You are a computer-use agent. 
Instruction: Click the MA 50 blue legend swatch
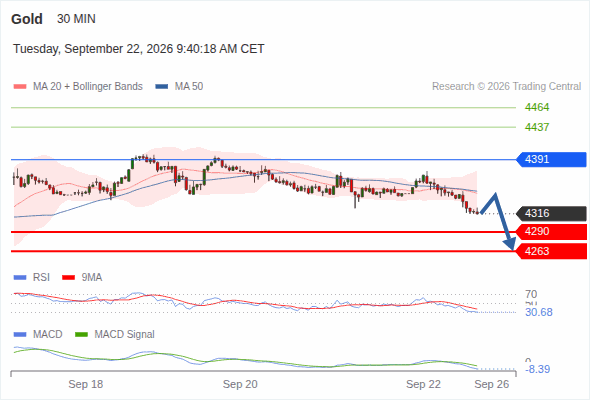(x=162, y=87)
